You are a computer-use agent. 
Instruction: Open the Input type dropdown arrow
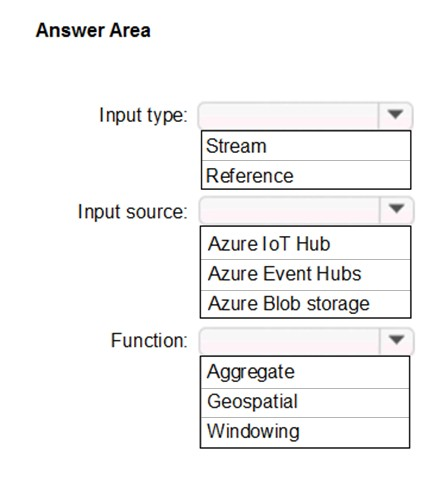395,115
